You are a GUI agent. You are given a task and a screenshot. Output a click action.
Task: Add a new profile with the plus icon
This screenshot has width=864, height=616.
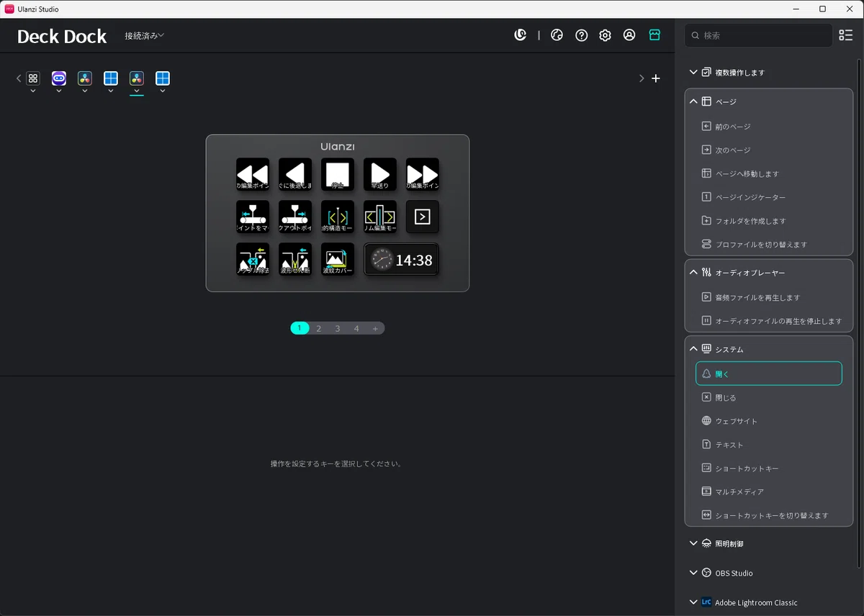click(x=656, y=78)
